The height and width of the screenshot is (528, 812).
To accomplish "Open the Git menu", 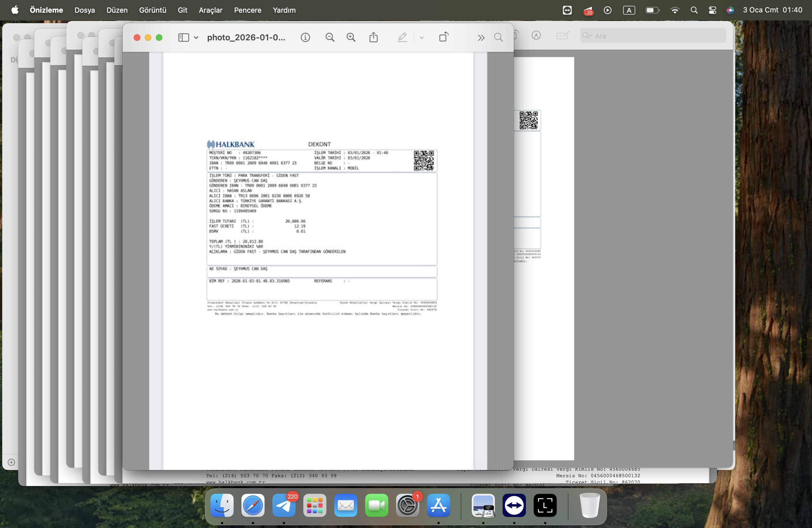I will tap(183, 10).
